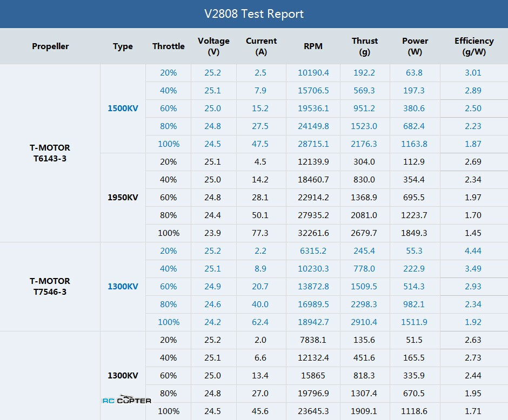Click the blue 1300KV type label
Screen dimensions: 508x420
pos(123,287)
